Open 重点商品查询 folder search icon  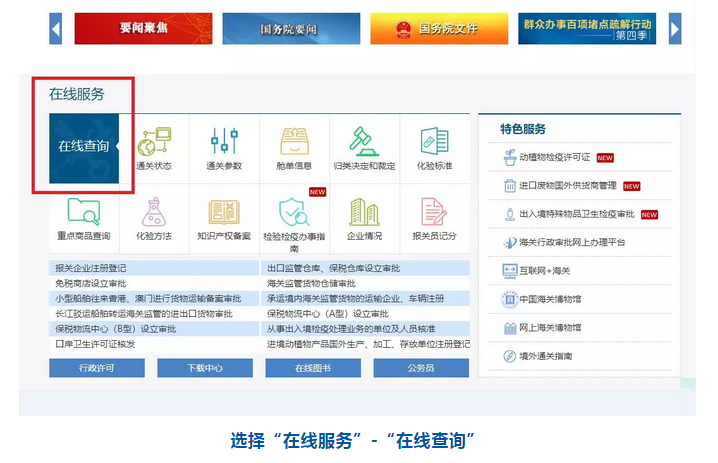coord(84,212)
